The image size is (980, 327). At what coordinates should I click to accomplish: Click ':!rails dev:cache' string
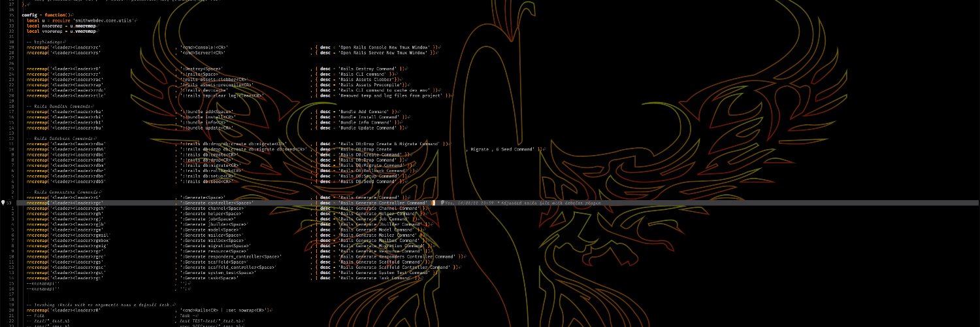(x=203, y=90)
